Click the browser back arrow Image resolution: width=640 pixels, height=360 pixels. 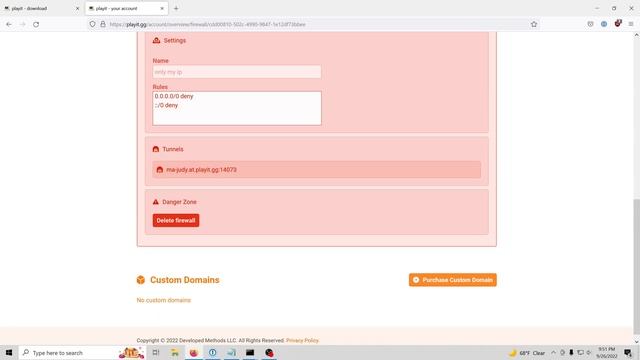[x=9, y=24]
